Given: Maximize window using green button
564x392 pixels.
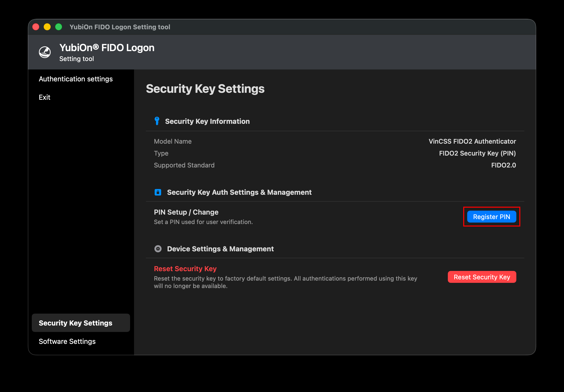Looking at the screenshot, I should click(59, 27).
